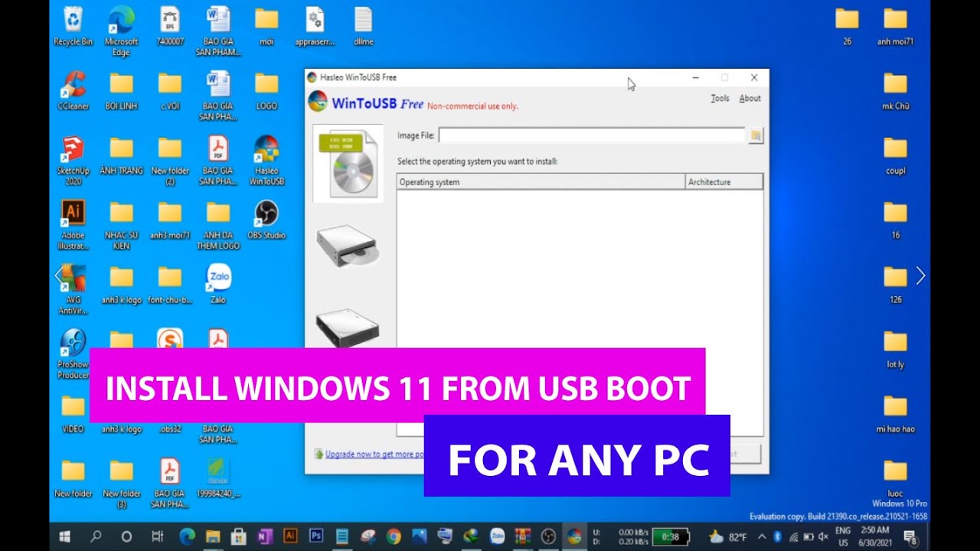Select the lot ly folder

[895, 349]
